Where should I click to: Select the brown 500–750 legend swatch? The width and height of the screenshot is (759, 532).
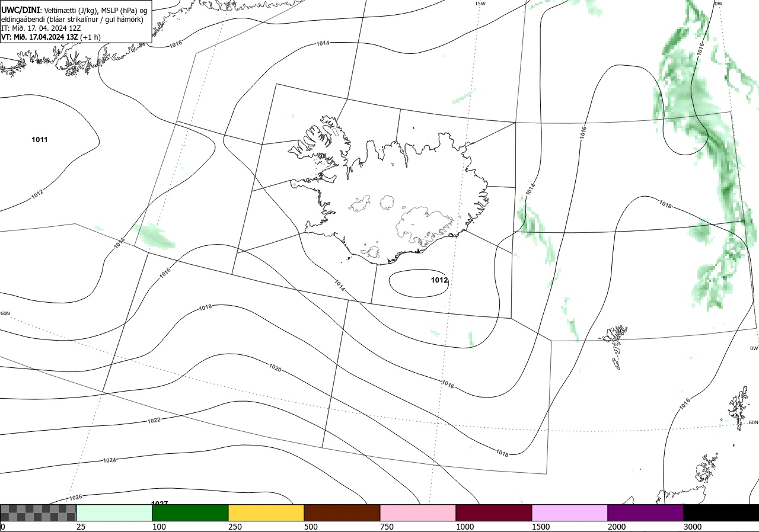[x=342, y=512]
